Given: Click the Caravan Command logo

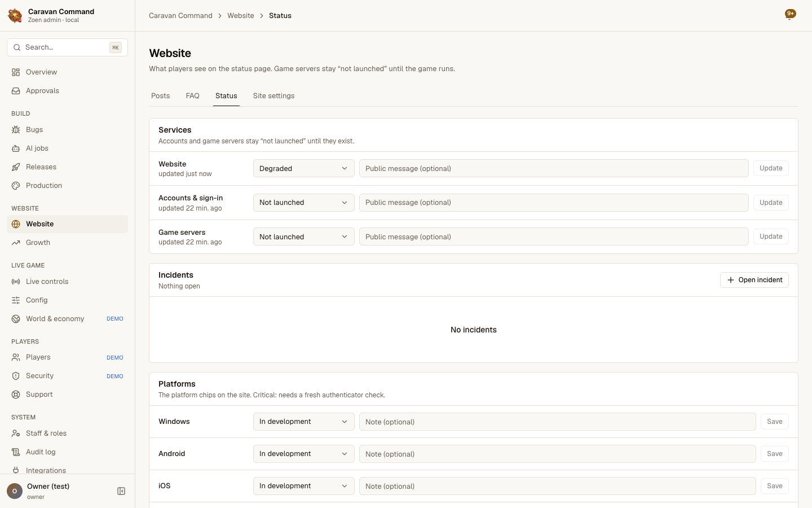Looking at the screenshot, I should (15, 15).
